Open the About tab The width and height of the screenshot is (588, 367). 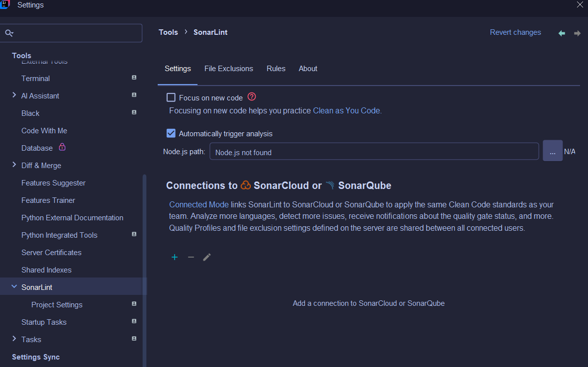tap(308, 69)
